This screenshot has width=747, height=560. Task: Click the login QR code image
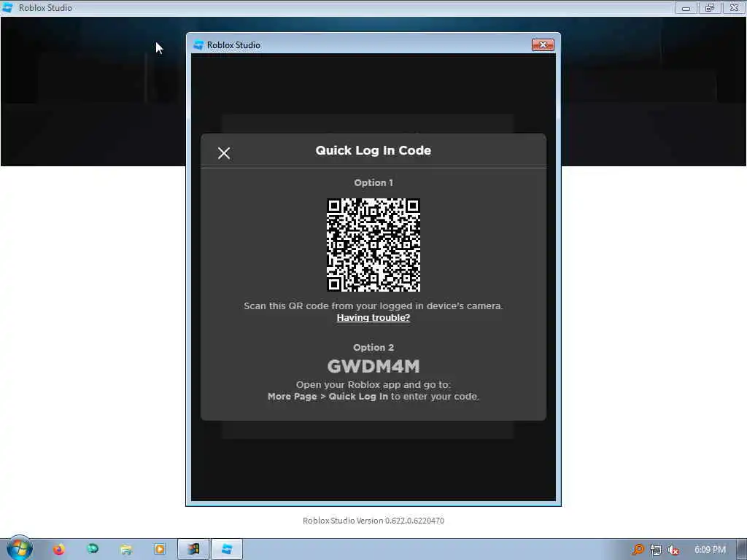[x=373, y=245]
